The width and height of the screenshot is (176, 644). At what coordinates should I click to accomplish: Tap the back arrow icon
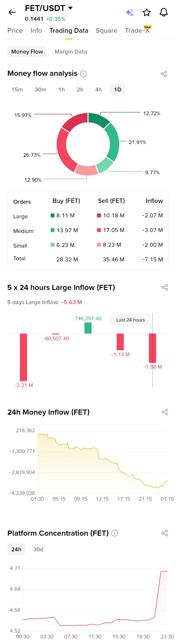click(12, 12)
